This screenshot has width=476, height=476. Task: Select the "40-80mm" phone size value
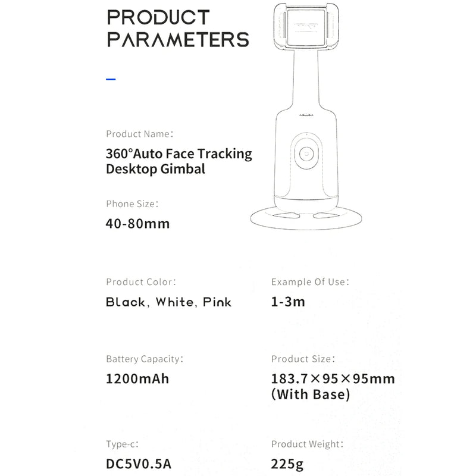[x=137, y=224]
